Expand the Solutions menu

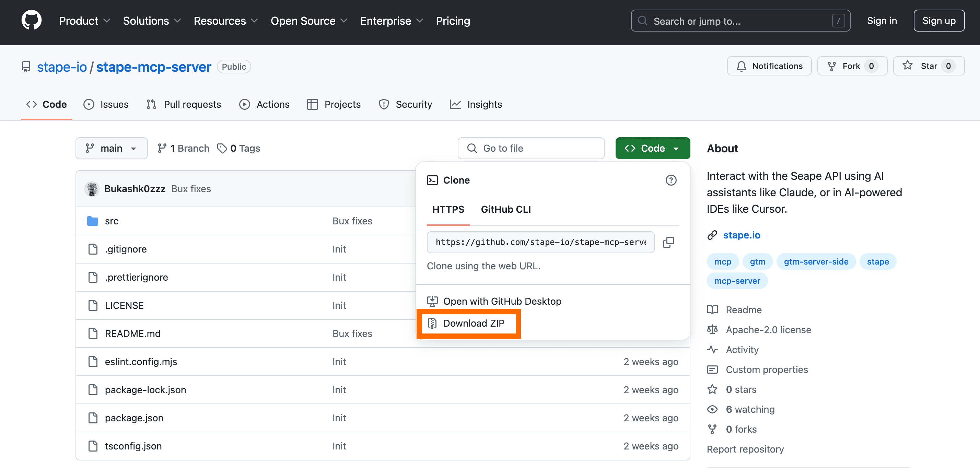[152, 21]
